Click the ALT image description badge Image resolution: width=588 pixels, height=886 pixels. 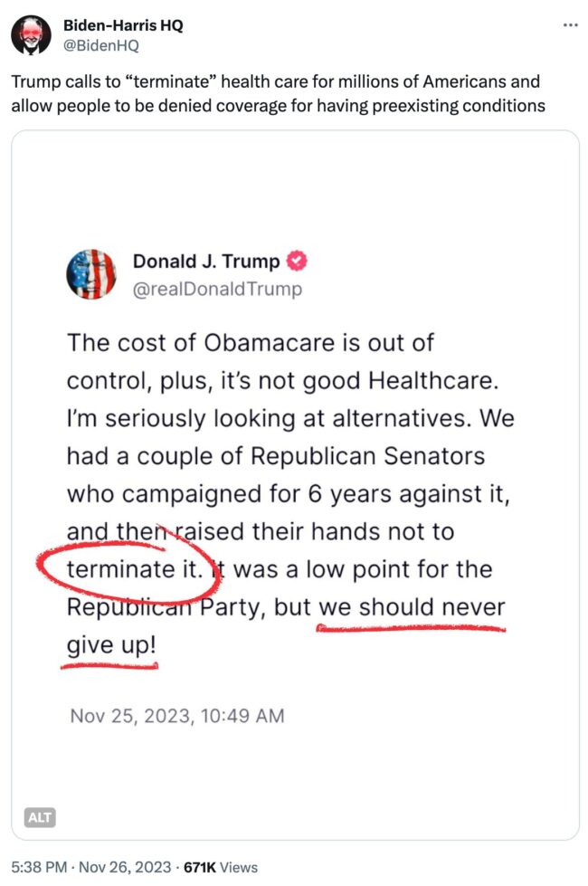[x=40, y=817]
